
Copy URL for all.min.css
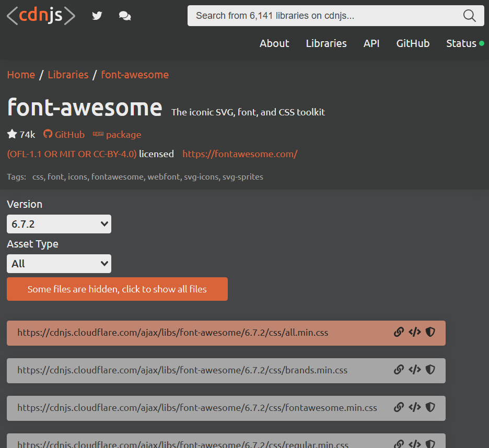(x=399, y=332)
